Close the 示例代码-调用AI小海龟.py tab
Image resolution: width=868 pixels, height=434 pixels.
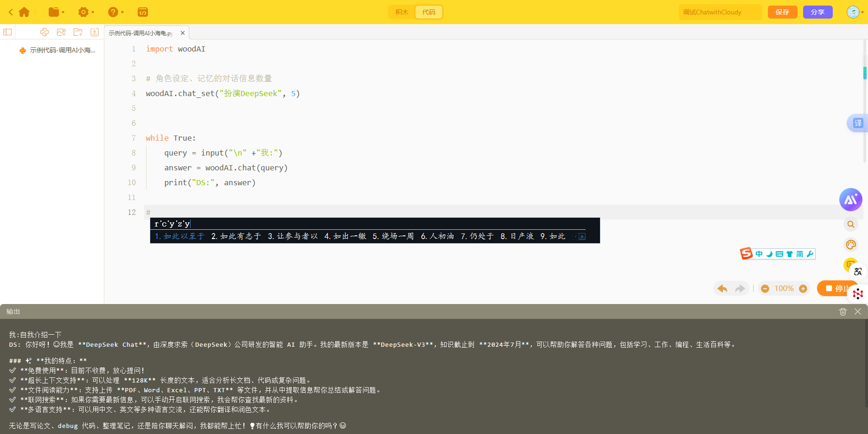183,33
